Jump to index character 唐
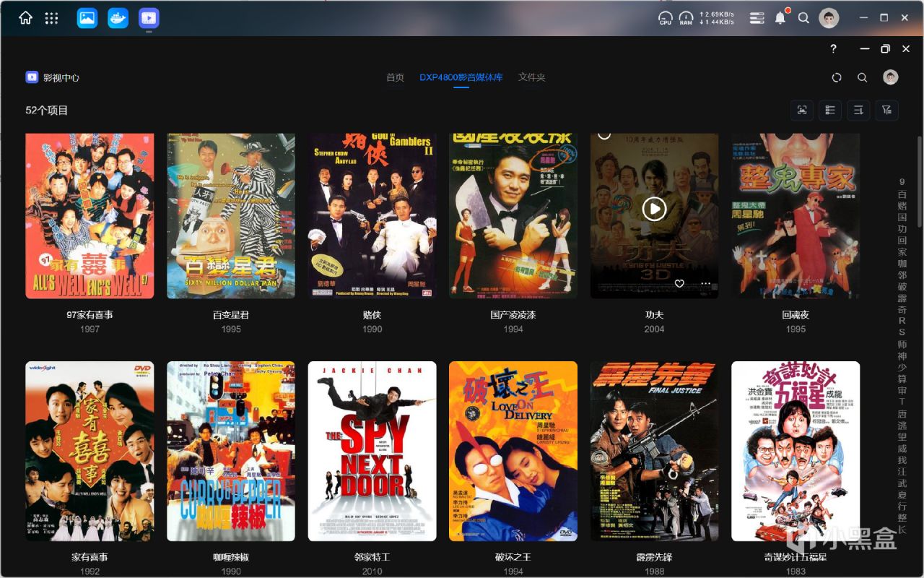Viewport: 924px width, 578px height. [902, 413]
